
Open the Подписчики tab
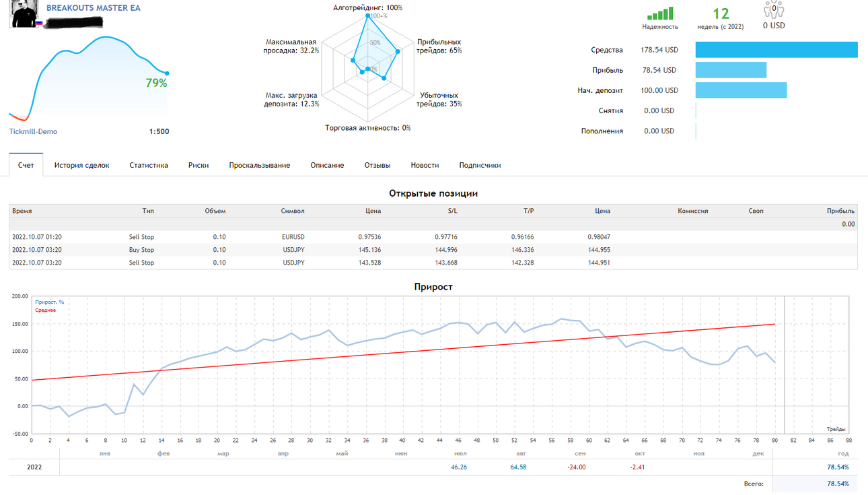480,165
